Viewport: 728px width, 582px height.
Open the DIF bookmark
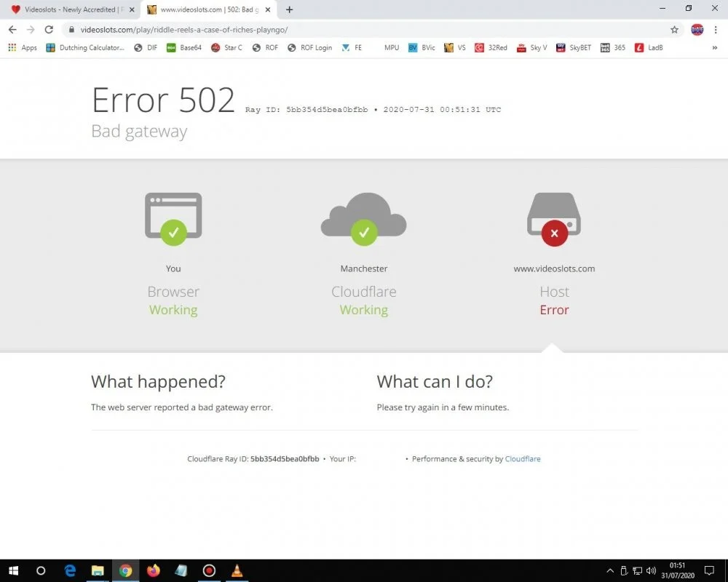(x=146, y=47)
